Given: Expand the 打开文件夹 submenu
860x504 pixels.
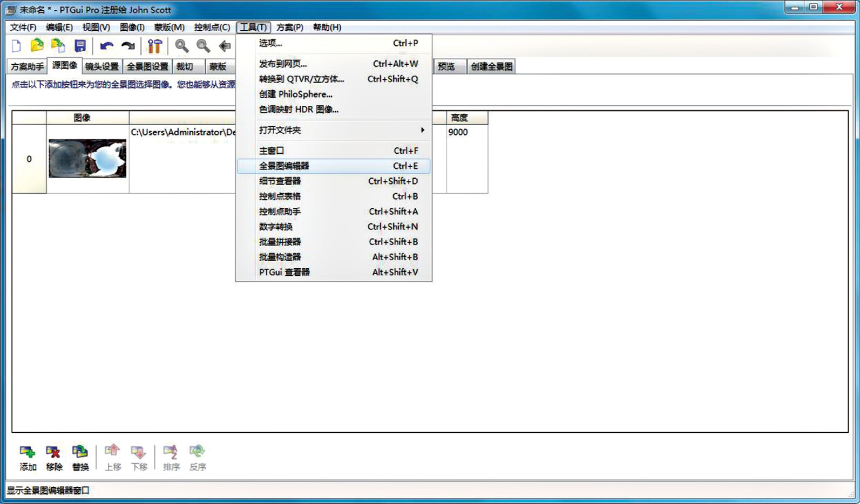Looking at the screenshot, I should click(334, 130).
